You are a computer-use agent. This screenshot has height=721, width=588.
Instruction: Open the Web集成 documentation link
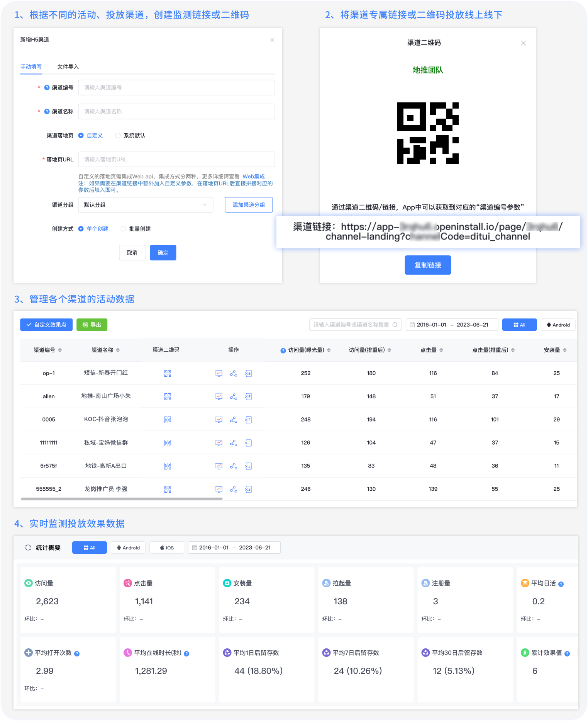click(x=254, y=177)
